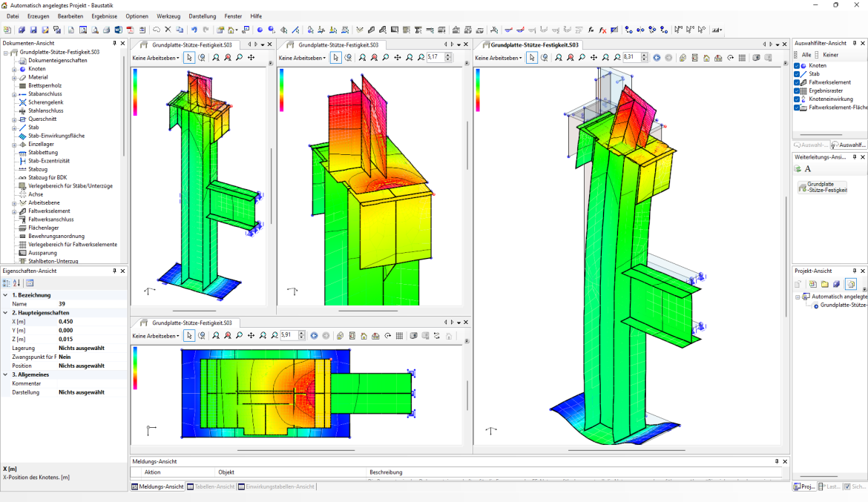Screen dimensions: 868x502
Task: Collapse the 2. Haupteigenschaften section
Action: coord(5,313)
